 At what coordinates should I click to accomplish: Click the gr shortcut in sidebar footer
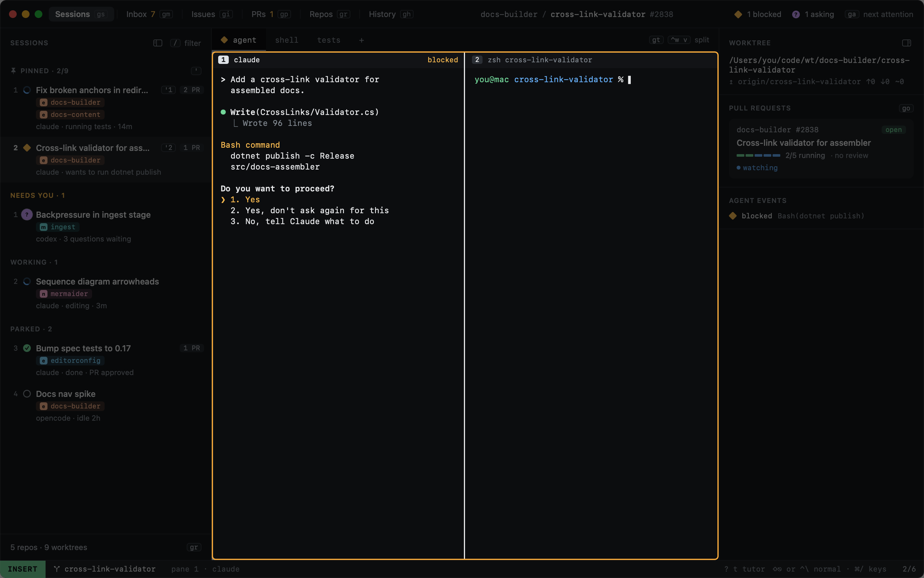pyautogui.click(x=193, y=547)
